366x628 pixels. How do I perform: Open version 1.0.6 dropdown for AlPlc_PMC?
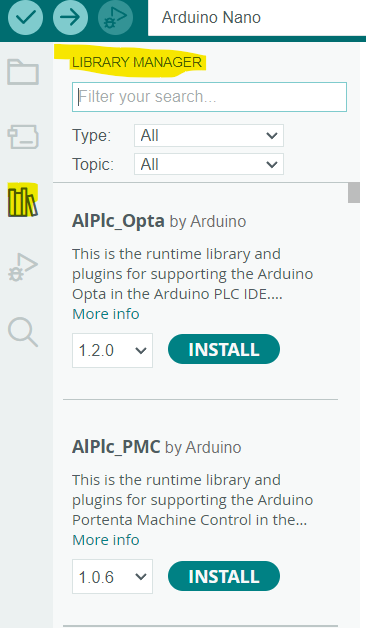click(112, 577)
